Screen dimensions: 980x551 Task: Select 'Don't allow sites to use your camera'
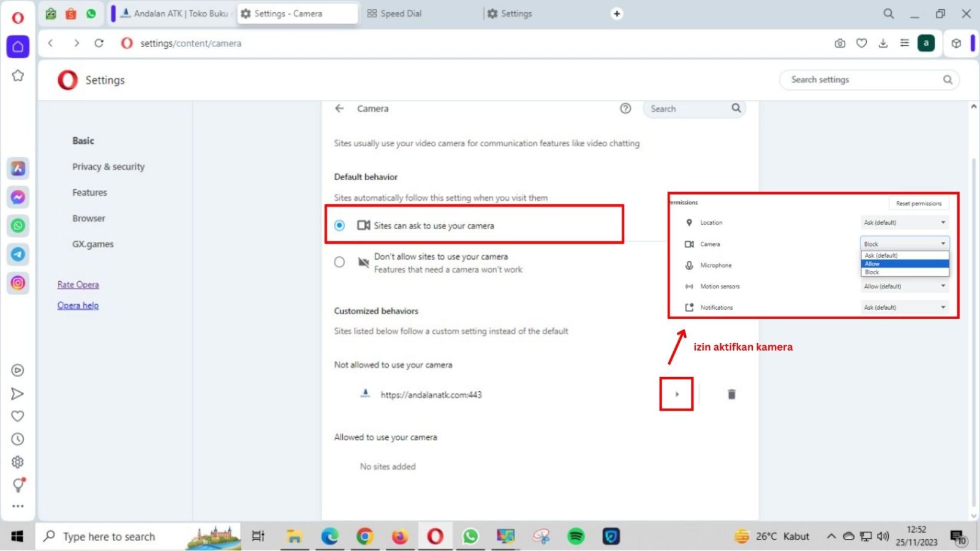point(339,262)
